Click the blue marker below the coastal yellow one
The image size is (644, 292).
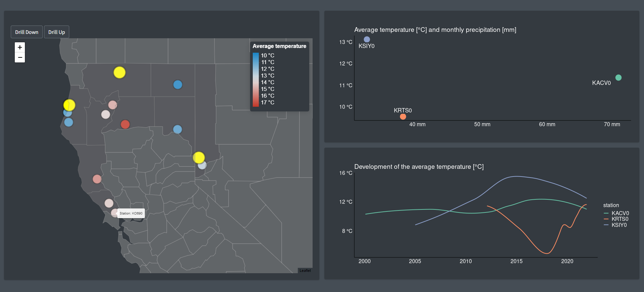click(x=69, y=123)
